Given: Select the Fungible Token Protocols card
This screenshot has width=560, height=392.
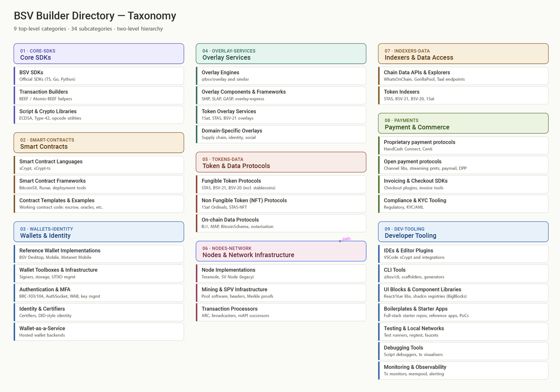Looking at the screenshot, I should [281, 184].
